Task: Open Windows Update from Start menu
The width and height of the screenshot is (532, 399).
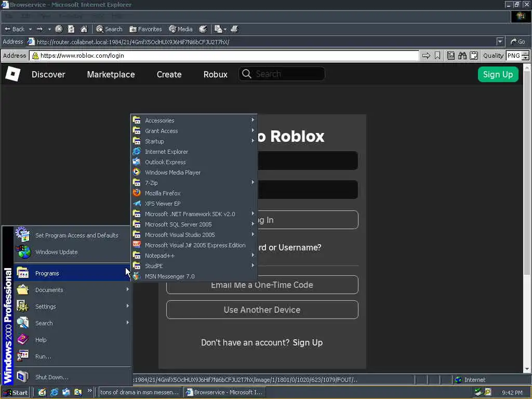Action: 72,252
